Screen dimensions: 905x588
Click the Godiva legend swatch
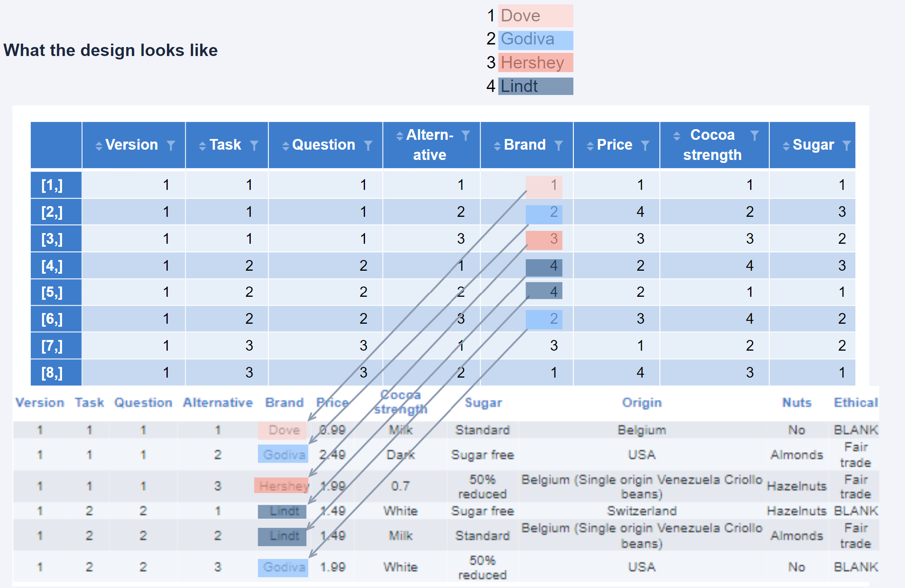coord(536,40)
